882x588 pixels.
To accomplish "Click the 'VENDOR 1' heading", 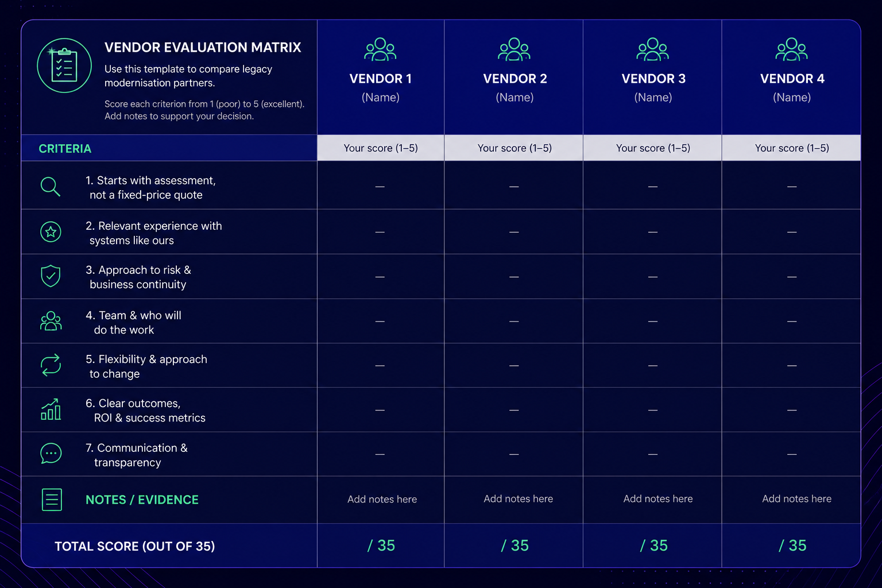I will click(x=381, y=79).
